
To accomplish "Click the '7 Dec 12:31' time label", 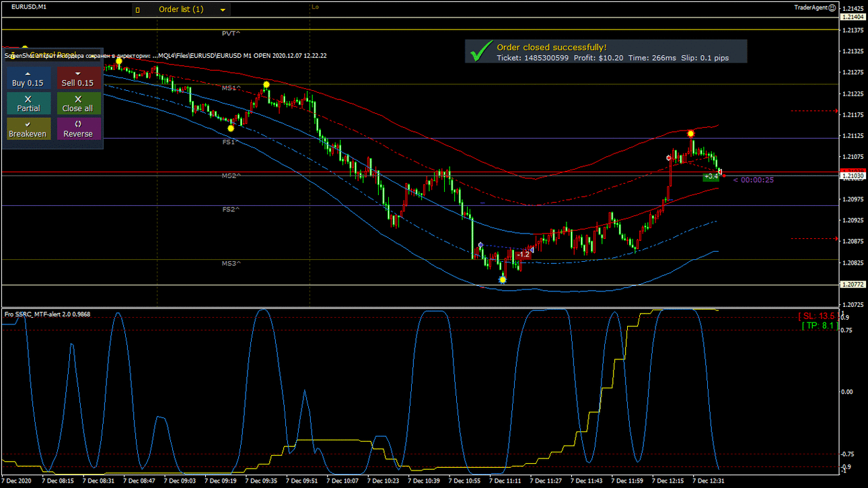I will tap(709, 481).
